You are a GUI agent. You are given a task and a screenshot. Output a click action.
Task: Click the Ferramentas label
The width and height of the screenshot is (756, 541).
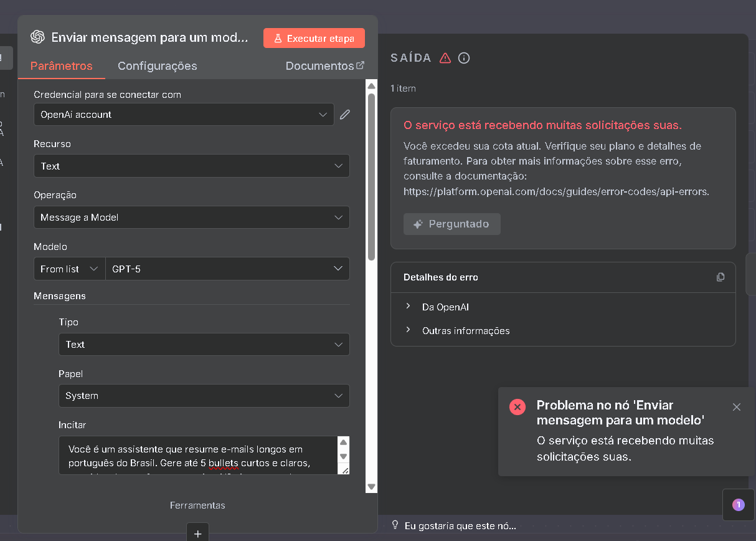coord(197,505)
